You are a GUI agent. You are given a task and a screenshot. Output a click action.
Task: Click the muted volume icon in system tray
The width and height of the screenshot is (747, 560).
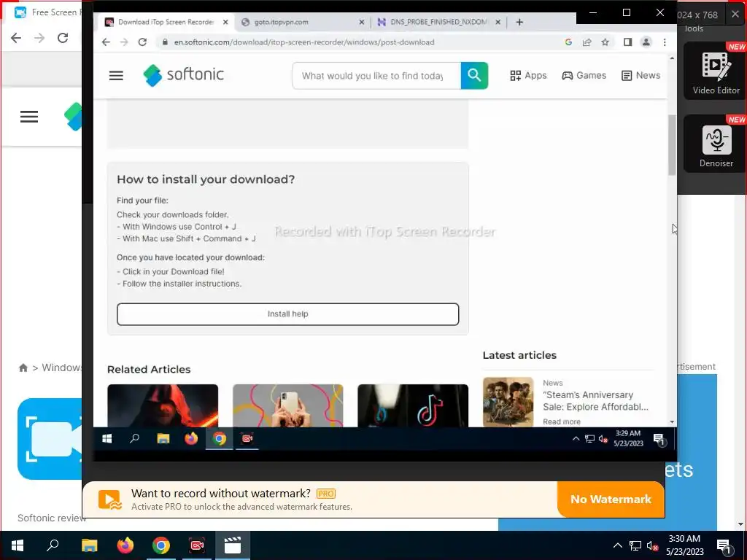[652, 545]
